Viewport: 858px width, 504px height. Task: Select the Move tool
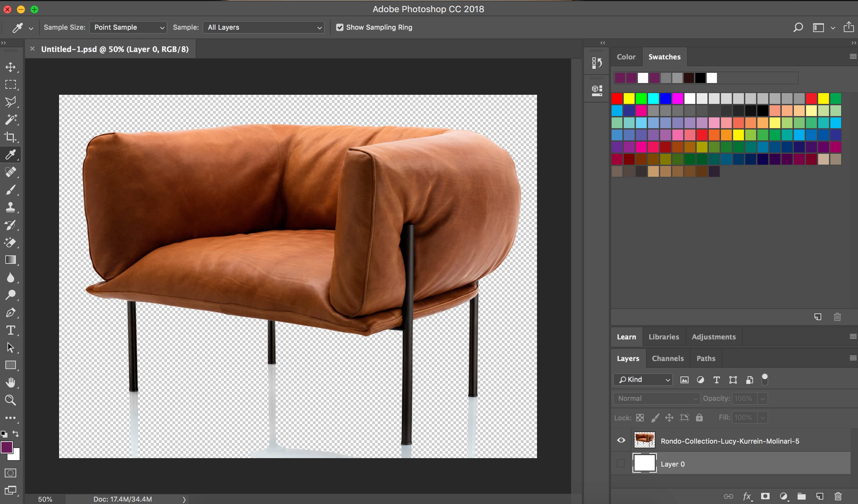tap(10, 67)
